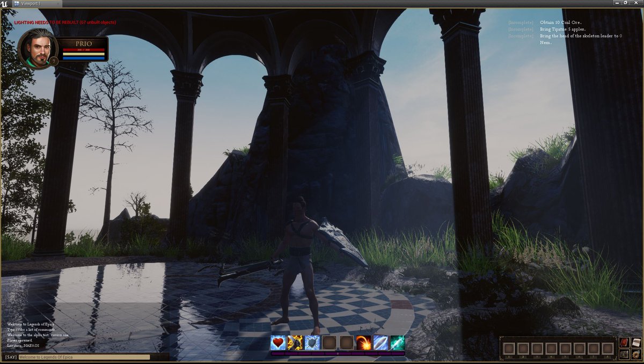Click quick item slot 8
This screenshot has width=644, height=364.
click(x=608, y=349)
